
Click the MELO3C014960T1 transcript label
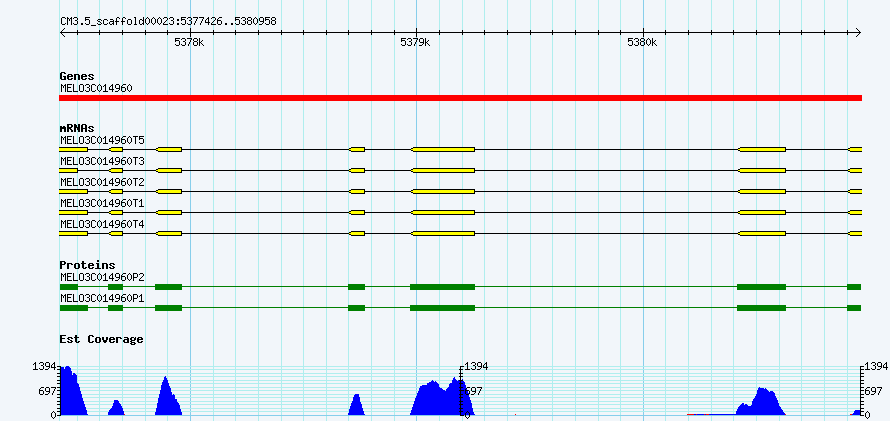pos(102,203)
